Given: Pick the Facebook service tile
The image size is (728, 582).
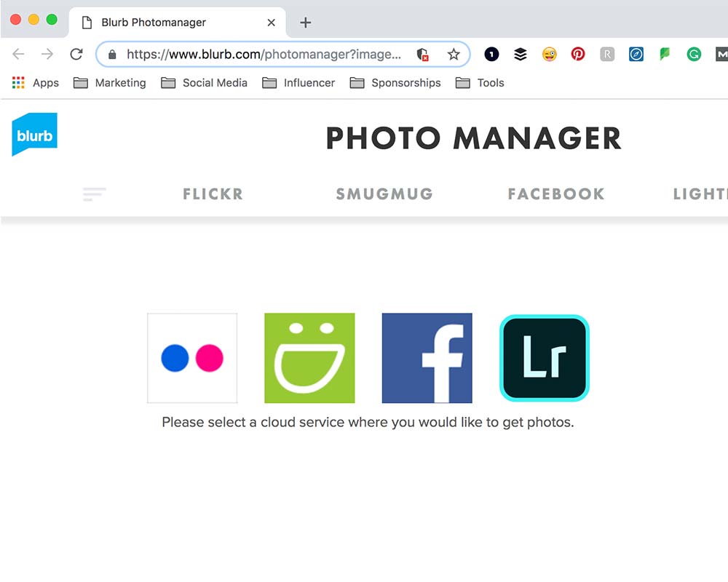Looking at the screenshot, I should (427, 358).
